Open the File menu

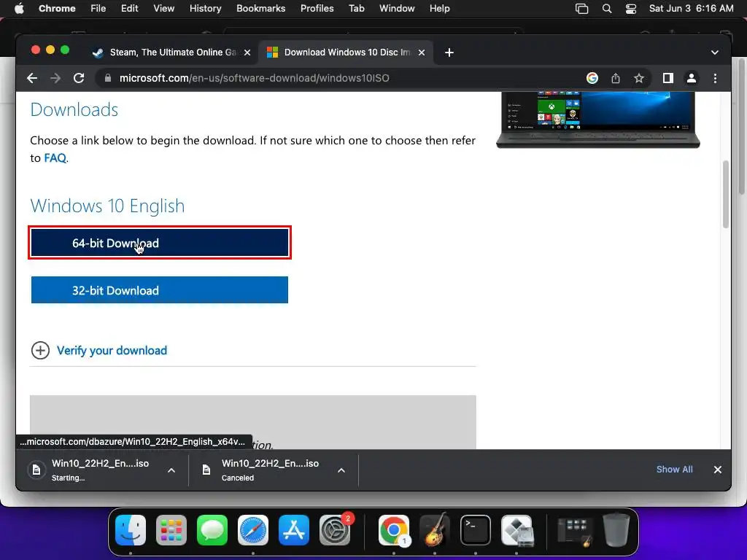pyautogui.click(x=98, y=9)
